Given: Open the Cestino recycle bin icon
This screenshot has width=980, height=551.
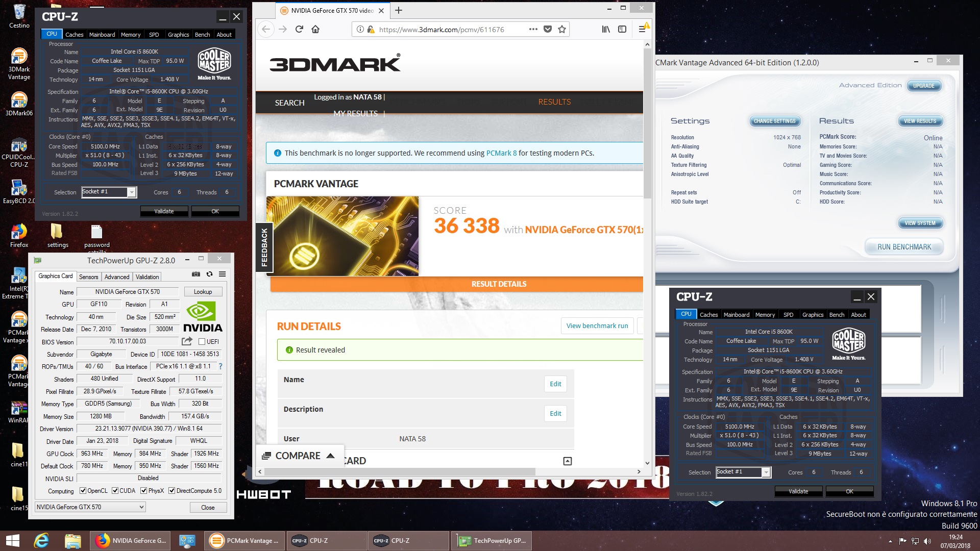Looking at the screenshot, I should coord(19,15).
